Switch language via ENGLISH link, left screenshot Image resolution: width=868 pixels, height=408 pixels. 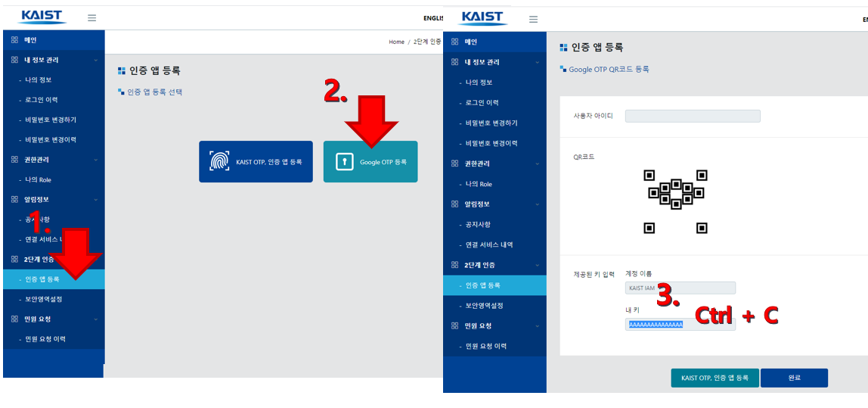point(433,18)
